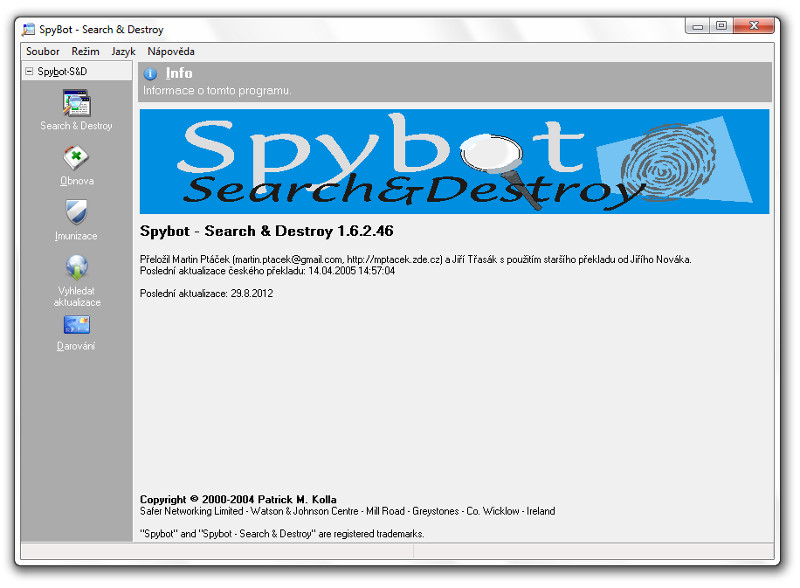Click the 'Safer Networking Limited' address line
The image size is (800, 588).
(x=347, y=511)
